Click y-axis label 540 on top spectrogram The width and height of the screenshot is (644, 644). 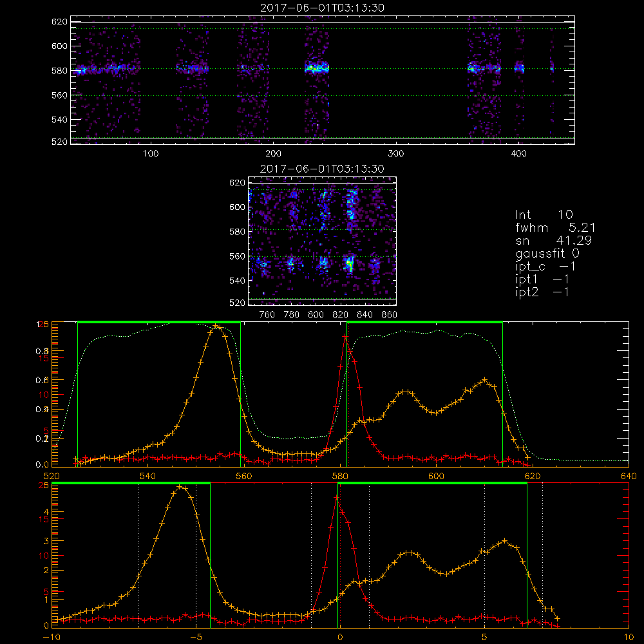click(x=59, y=120)
